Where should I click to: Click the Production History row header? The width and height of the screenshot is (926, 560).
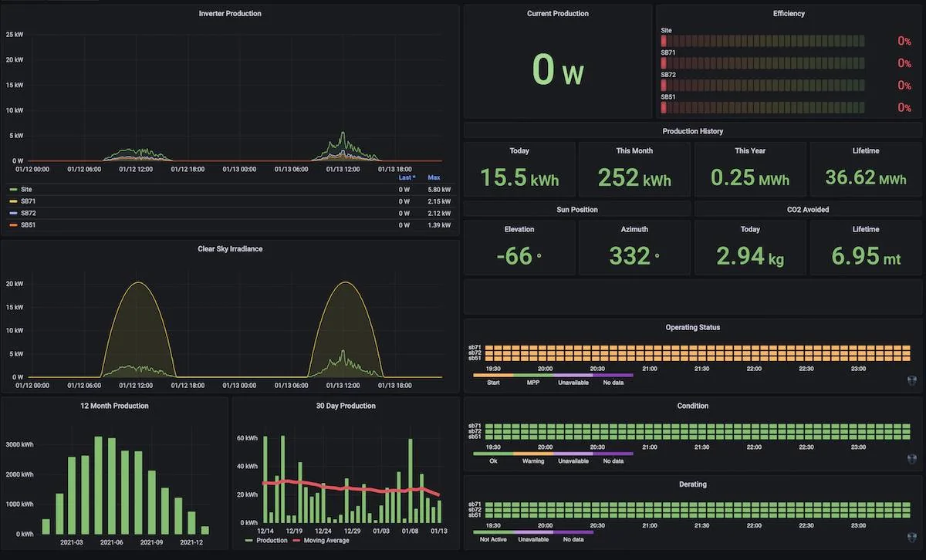point(693,131)
